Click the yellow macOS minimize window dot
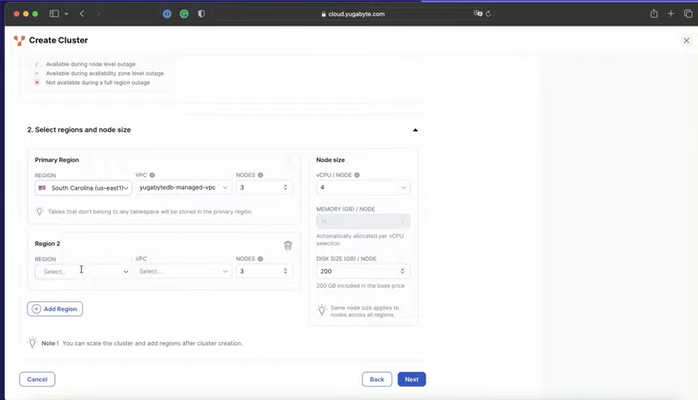This screenshot has width=698, height=400. tap(26, 14)
